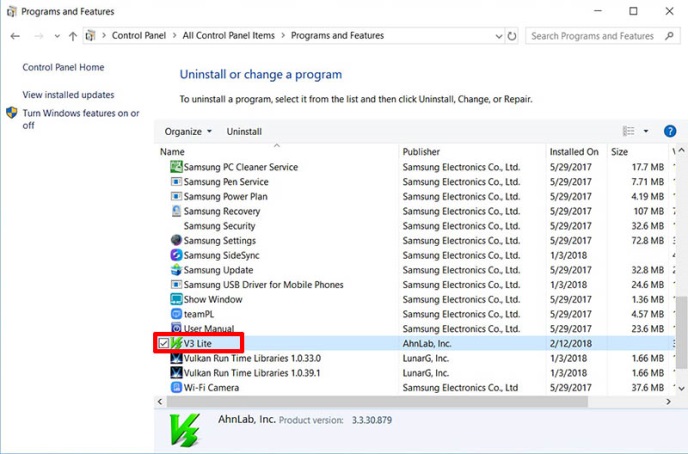
Task: Click the Samsung Power Plan icon
Action: pos(176,196)
